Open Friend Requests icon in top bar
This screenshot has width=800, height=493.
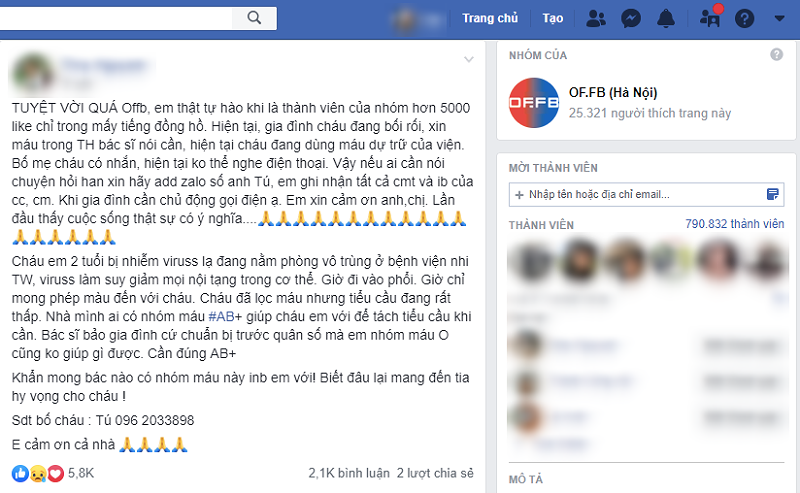[x=595, y=19]
